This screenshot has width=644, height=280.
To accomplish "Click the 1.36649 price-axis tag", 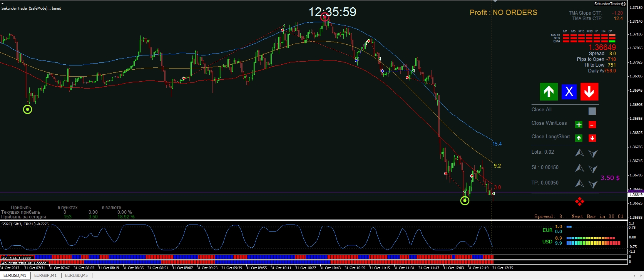I will click(x=636, y=195).
